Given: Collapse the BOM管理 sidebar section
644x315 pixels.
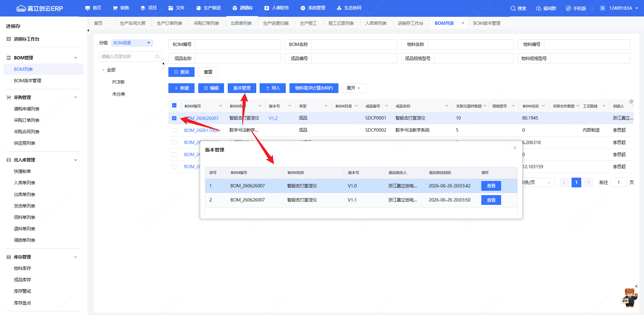Looking at the screenshot, I should click(x=75, y=58).
